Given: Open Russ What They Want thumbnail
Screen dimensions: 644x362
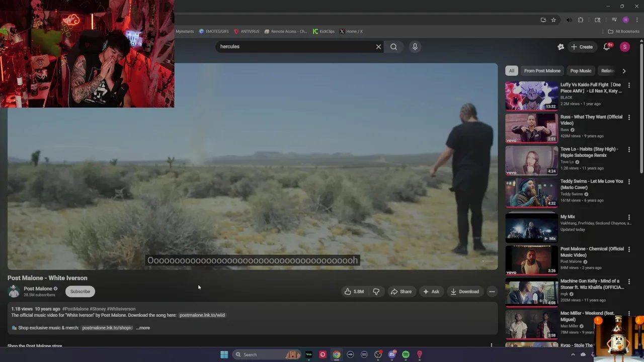Looking at the screenshot, I should click(x=531, y=128).
